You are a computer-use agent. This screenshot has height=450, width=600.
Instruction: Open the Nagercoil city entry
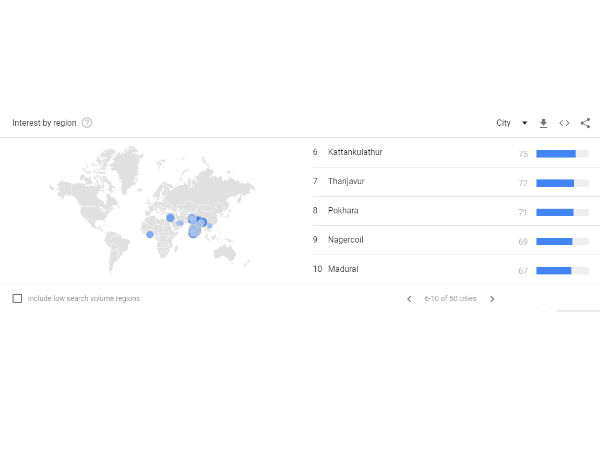pos(346,240)
